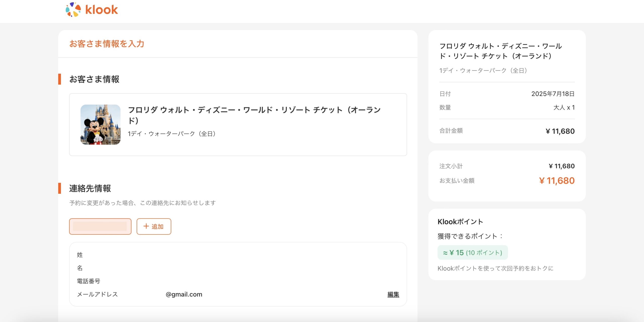
Task: Click the 連絡先情報 section heading
Action: coord(90,188)
